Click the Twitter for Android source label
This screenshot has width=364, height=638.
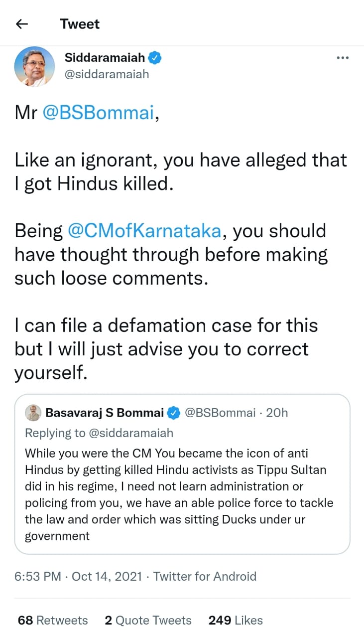(205, 577)
